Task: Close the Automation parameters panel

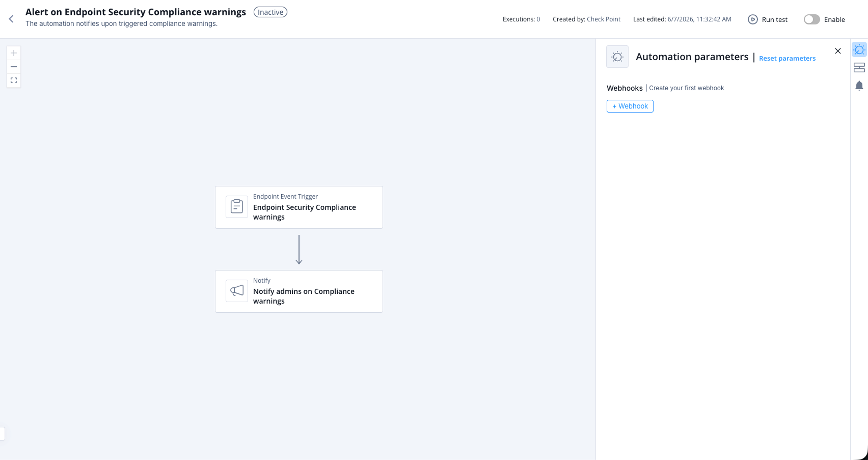Action: 838,51
